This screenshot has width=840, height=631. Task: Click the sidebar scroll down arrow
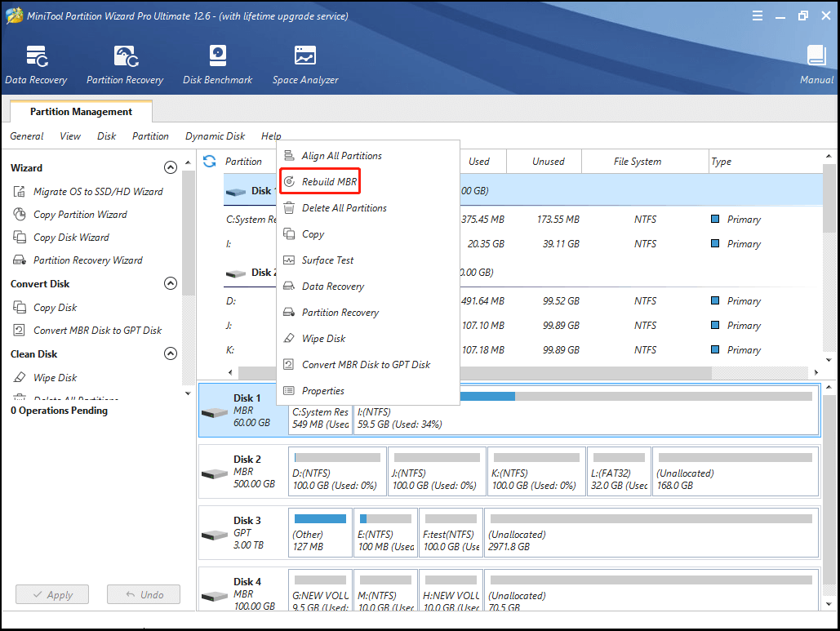pos(188,393)
